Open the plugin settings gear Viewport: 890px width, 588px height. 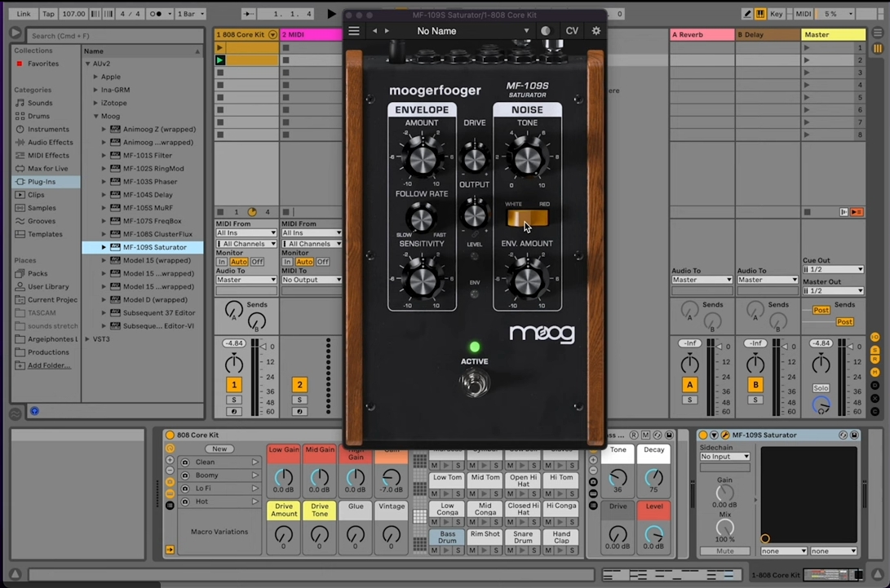596,31
